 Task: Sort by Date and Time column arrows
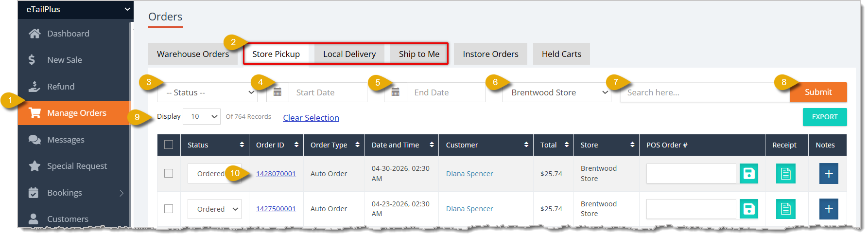(x=432, y=145)
